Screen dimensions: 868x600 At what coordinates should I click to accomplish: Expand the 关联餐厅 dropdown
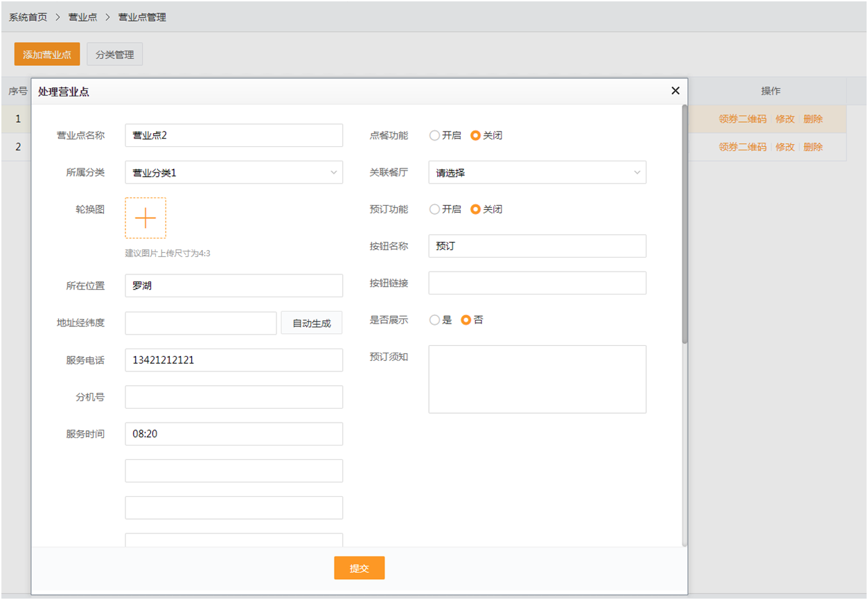point(537,173)
